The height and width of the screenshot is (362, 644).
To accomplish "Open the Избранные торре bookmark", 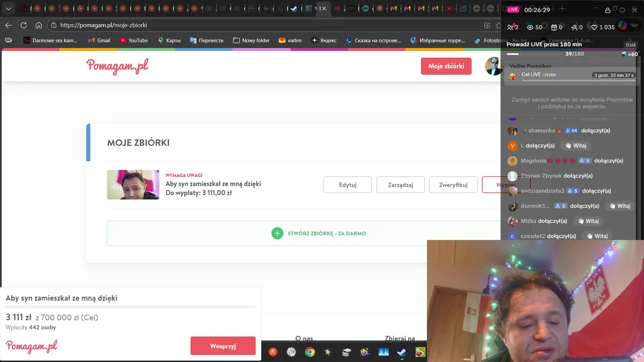I will click(x=438, y=40).
